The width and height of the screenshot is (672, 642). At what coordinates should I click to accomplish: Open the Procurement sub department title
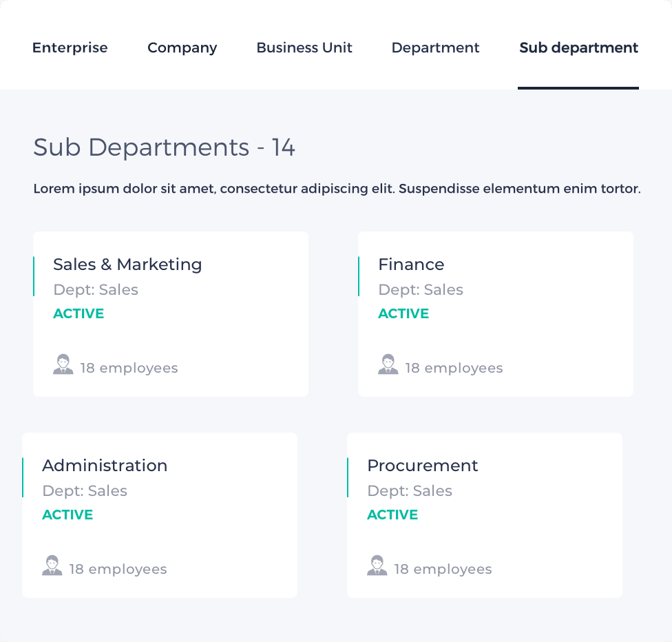tap(422, 466)
